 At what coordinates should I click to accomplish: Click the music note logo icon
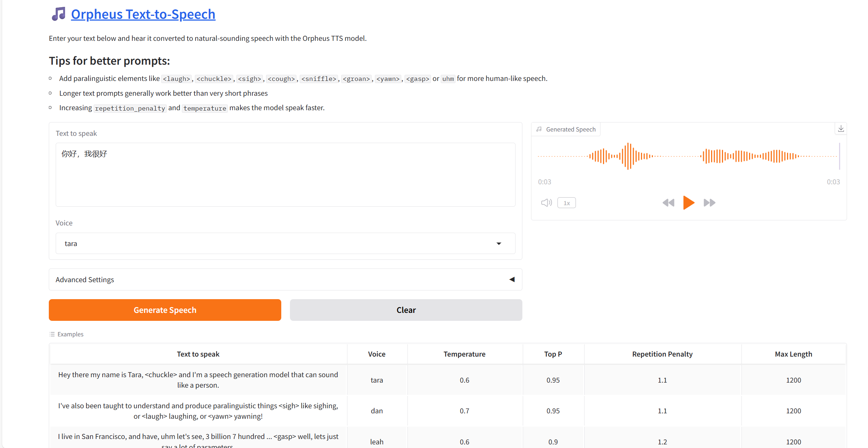[x=58, y=14]
